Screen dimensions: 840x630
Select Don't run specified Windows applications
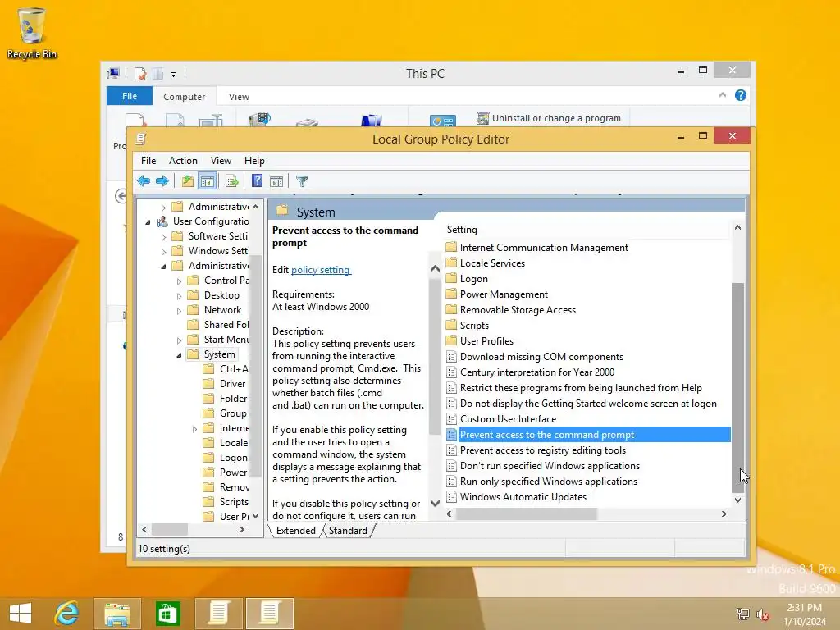click(x=550, y=466)
